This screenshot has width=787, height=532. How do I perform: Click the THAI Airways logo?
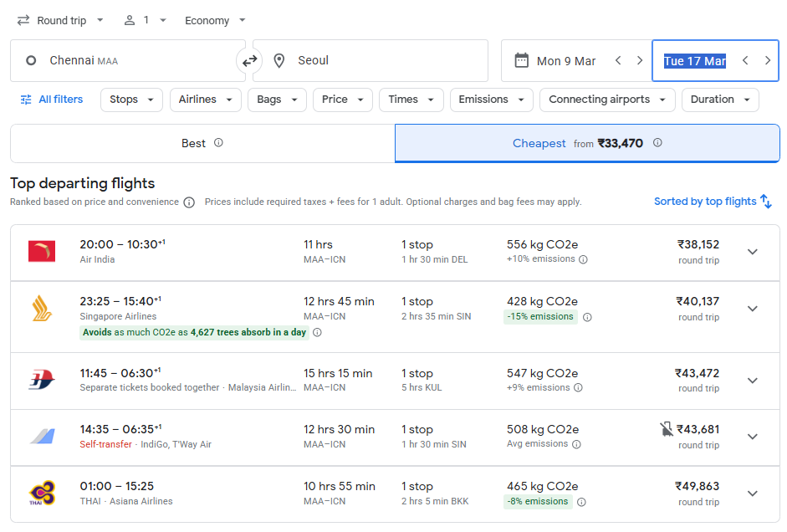[x=40, y=494]
